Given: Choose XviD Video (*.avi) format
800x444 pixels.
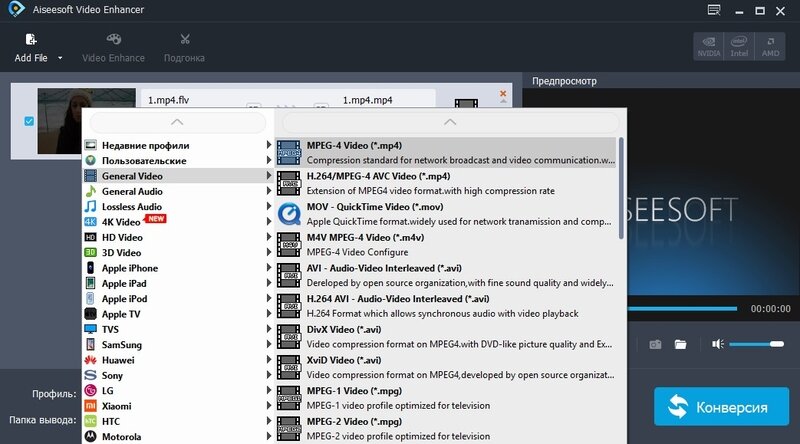Looking at the screenshot, I should (446, 367).
